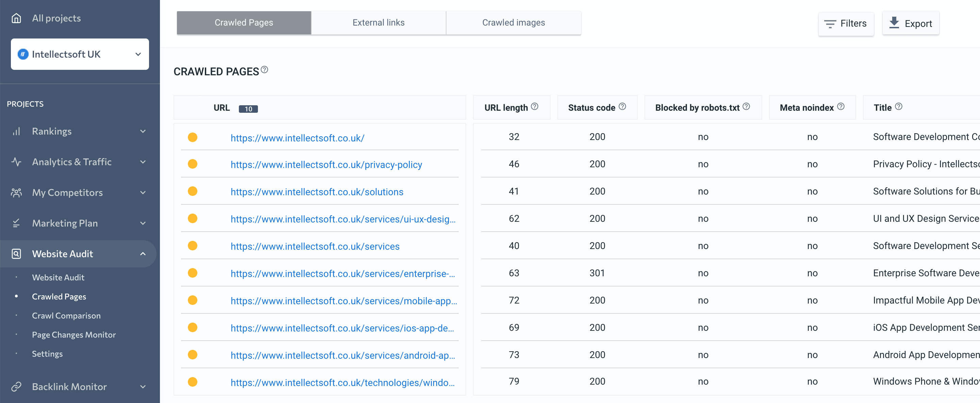Click the orange status dot for enterprise row
980x403 pixels.
pos(193,273)
